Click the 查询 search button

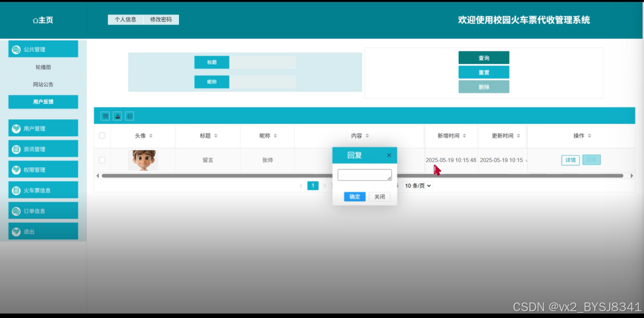[484, 58]
